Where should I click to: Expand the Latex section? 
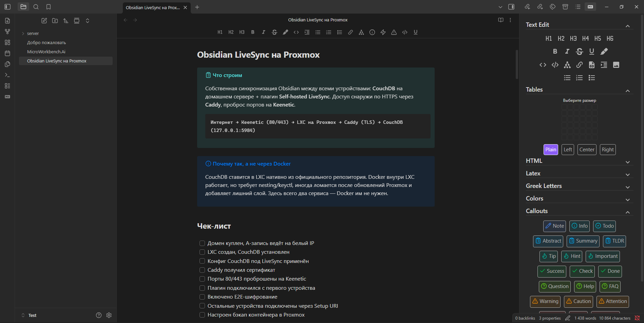[579, 174]
